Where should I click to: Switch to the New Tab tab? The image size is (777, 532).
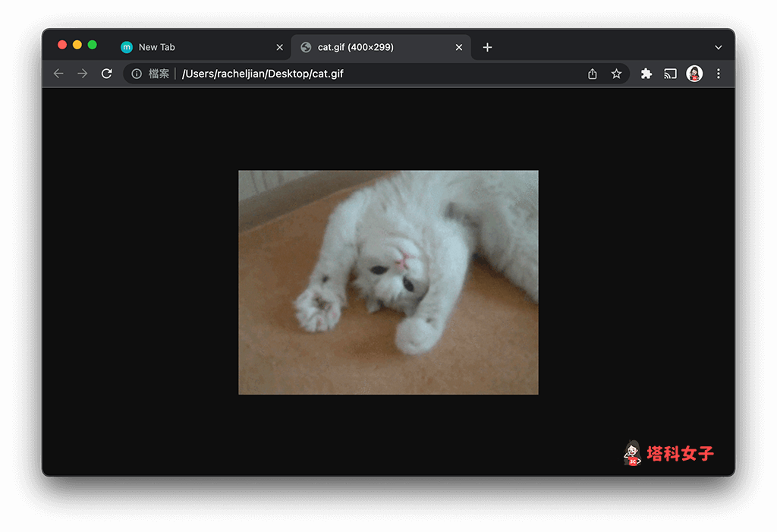pos(156,47)
